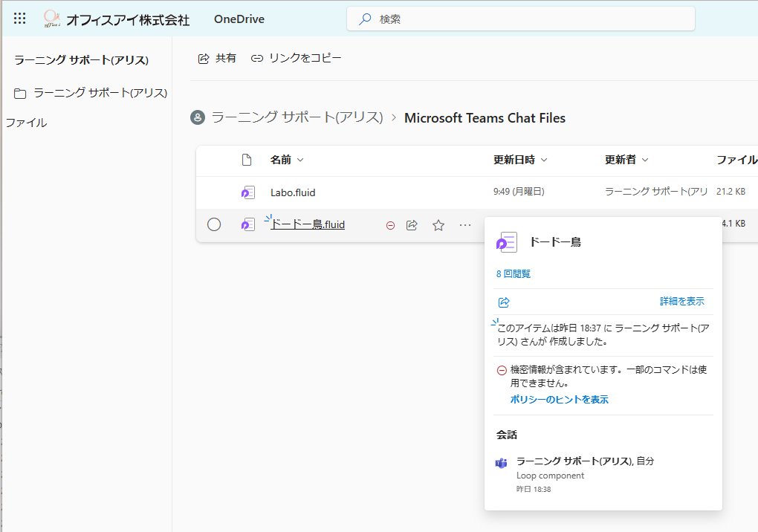Click the Teams icon in 会話 section

pyautogui.click(x=502, y=464)
